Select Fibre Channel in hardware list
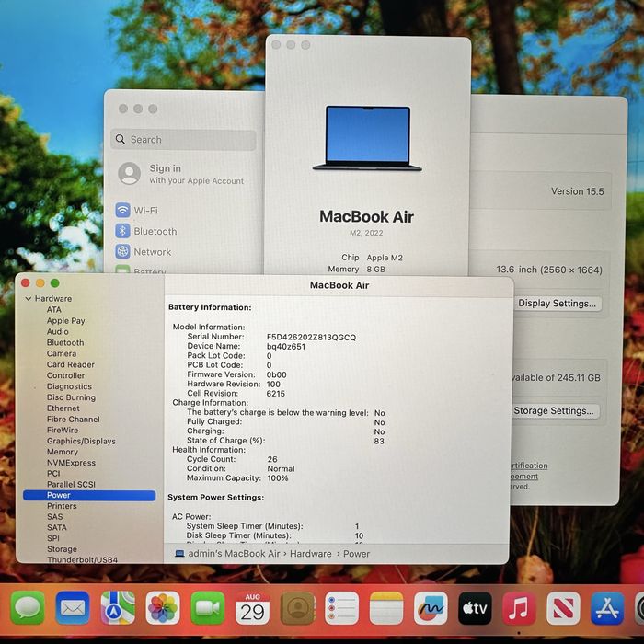The image size is (644, 644). point(73,419)
